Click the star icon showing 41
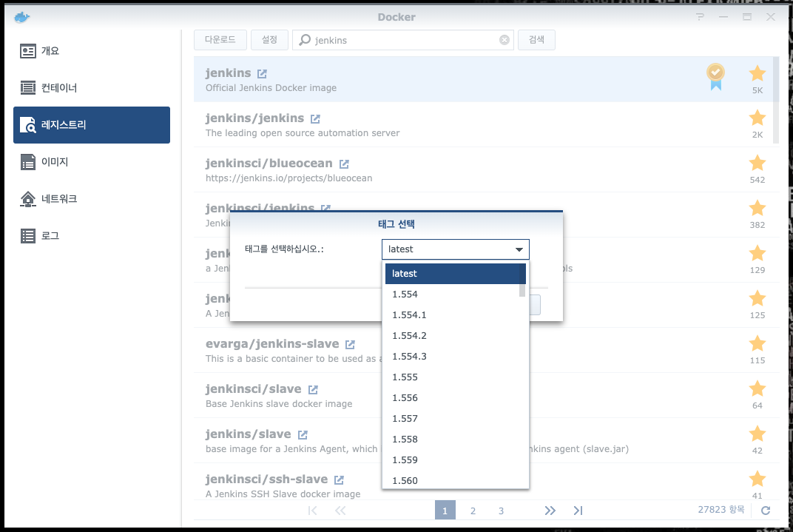 [x=757, y=479]
